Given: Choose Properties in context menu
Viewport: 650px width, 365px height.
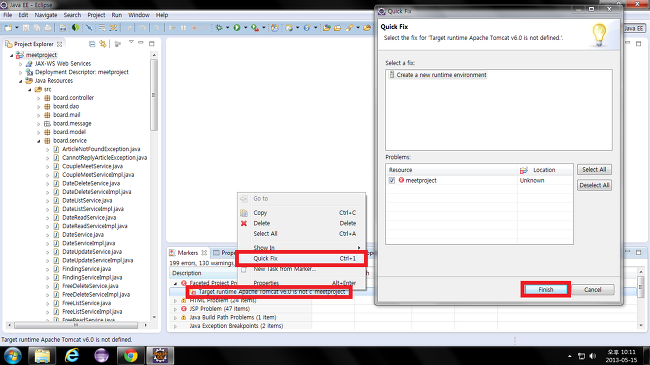Looking at the screenshot, I should pyautogui.click(x=302, y=283).
